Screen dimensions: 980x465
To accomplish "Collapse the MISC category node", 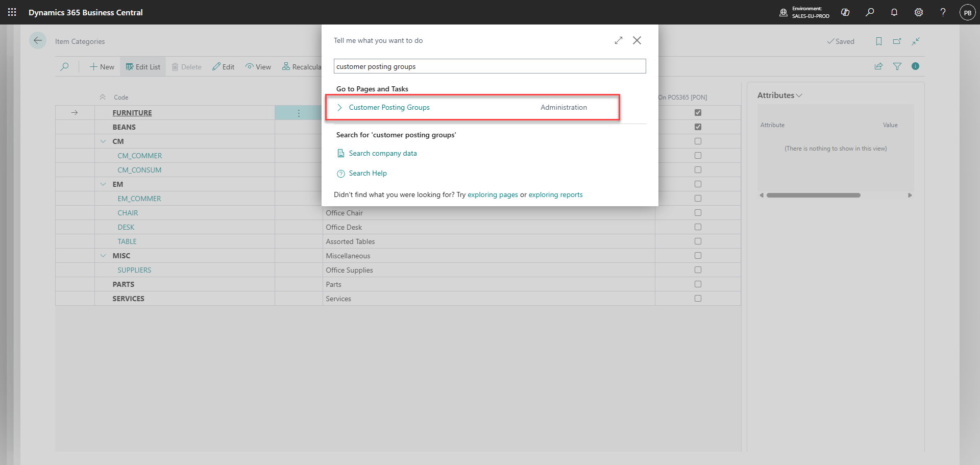I will coord(103,256).
